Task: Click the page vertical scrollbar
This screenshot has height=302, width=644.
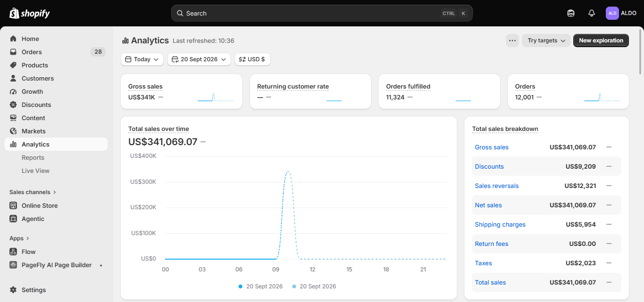Action: 640,51
